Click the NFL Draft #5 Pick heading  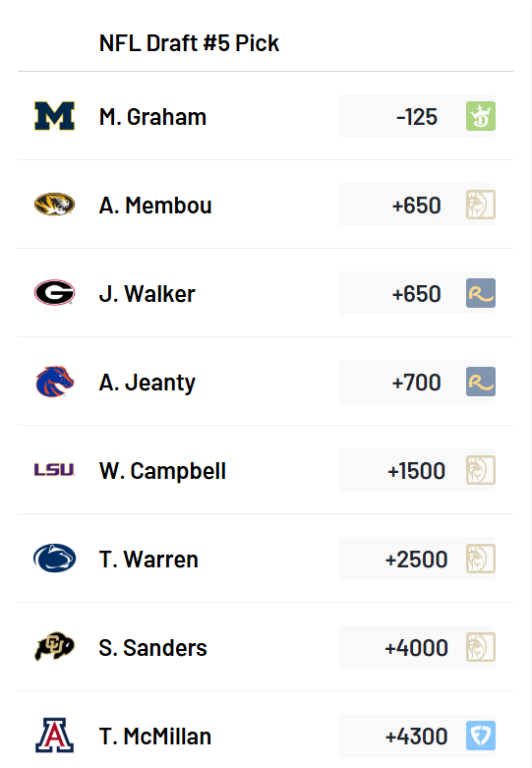(x=189, y=43)
